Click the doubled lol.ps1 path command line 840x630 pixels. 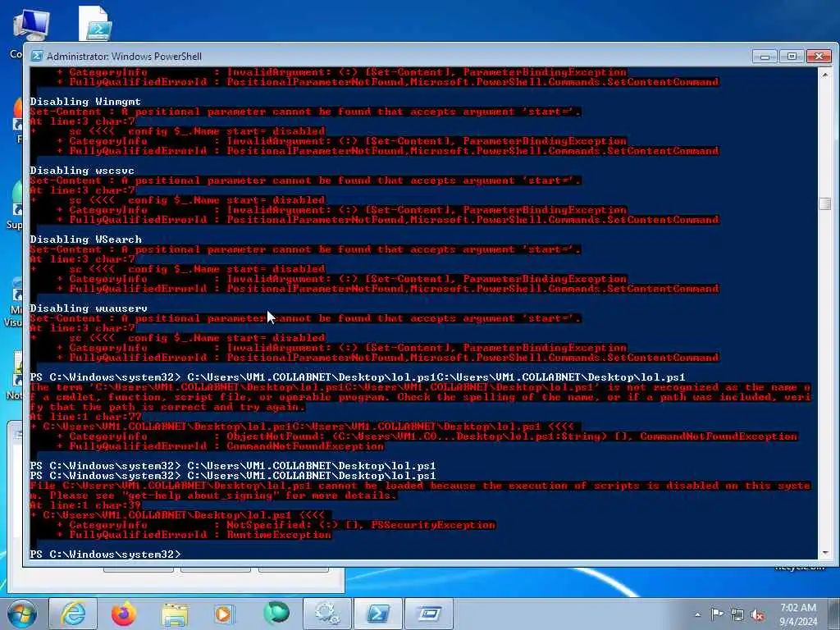pyautogui.click(x=358, y=377)
